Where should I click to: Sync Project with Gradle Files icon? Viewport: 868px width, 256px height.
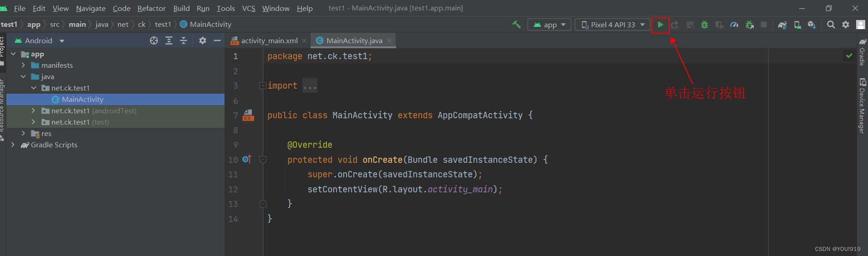(782, 25)
